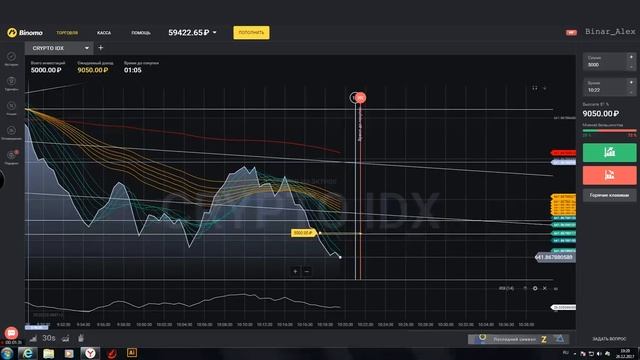Click the 01:05 time until purchase value
Image resolution: width=640 pixels, height=360 pixels.
[x=133, y=70]
